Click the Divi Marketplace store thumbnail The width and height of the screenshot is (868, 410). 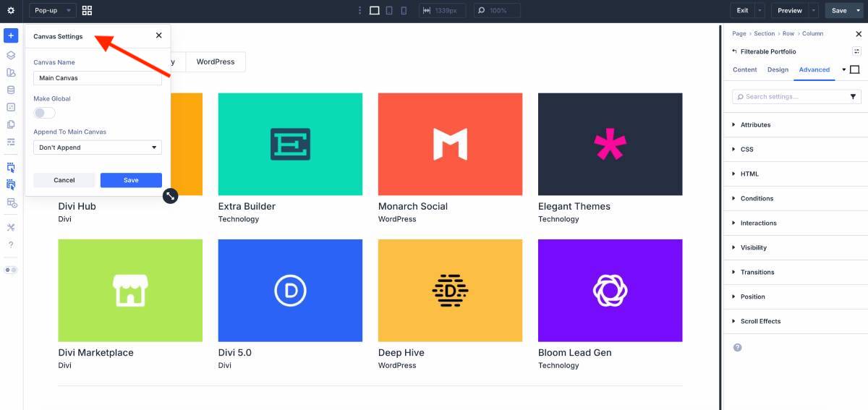pos(130,291)
